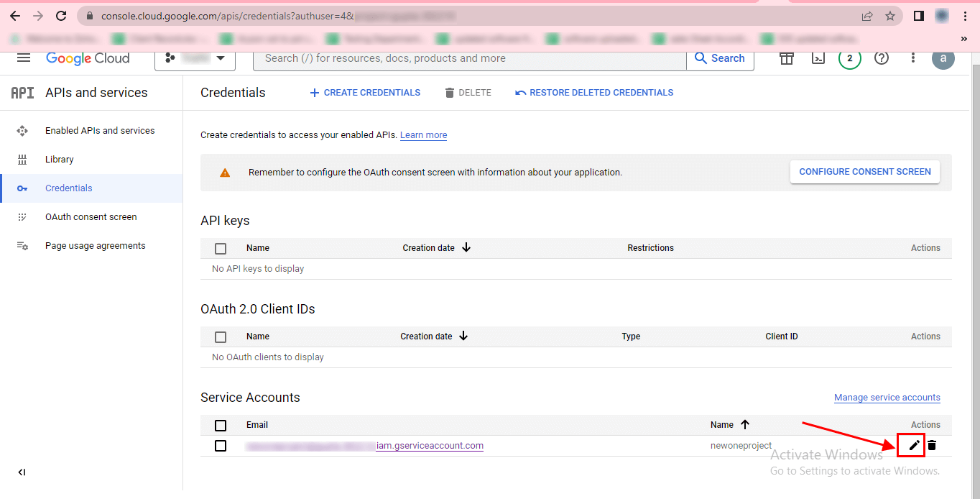The image size is (980, 499).
Task: Open the Cloud Shell terminal icon
Action: pyautogui.click(x=818, y=58)
